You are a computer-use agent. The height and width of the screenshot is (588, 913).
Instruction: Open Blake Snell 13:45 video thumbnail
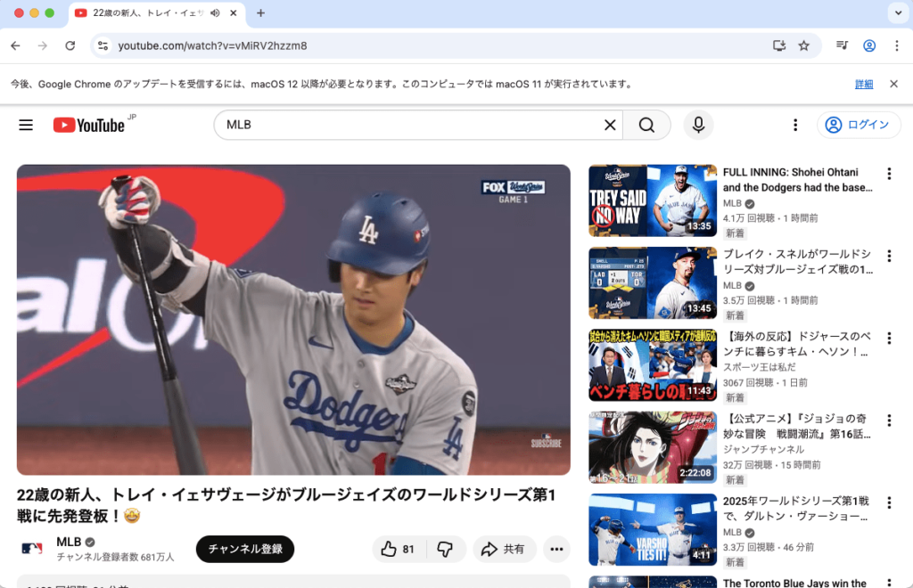click(x=653, y=282)
